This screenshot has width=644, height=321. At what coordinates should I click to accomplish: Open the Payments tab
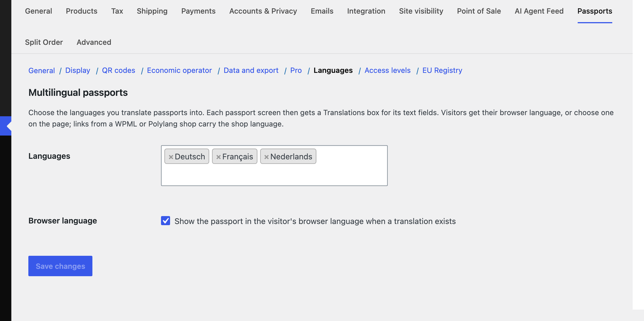point(198,11)
